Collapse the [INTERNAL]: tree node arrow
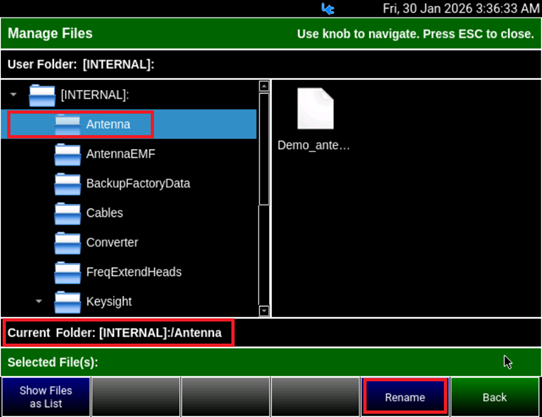This screenshot has height=417, width=542. click(x=13, y=94)
